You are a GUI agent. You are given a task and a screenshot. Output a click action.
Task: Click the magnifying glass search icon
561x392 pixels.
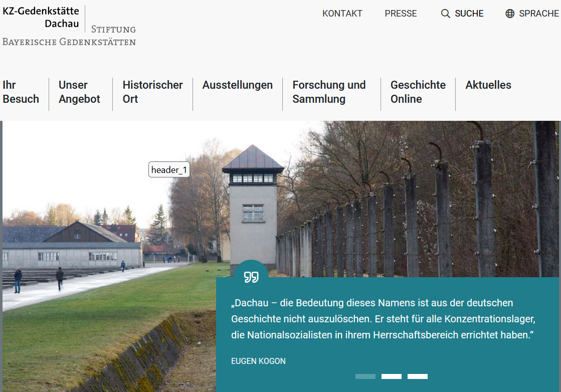pyautogui.click(x=445, y=14)
